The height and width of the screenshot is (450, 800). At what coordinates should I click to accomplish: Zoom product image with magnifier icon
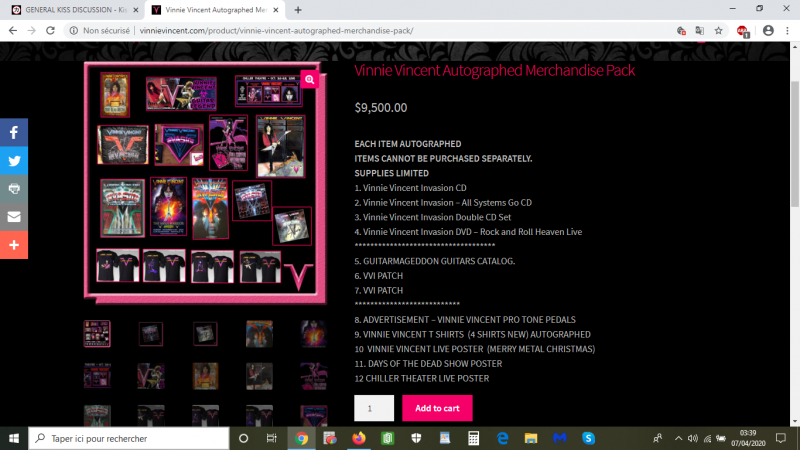(310, 79)
